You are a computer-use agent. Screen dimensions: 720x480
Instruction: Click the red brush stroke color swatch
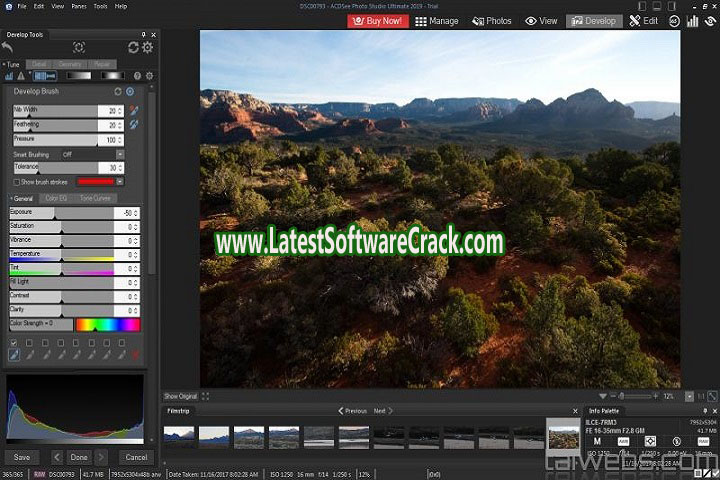click(96, 181)
